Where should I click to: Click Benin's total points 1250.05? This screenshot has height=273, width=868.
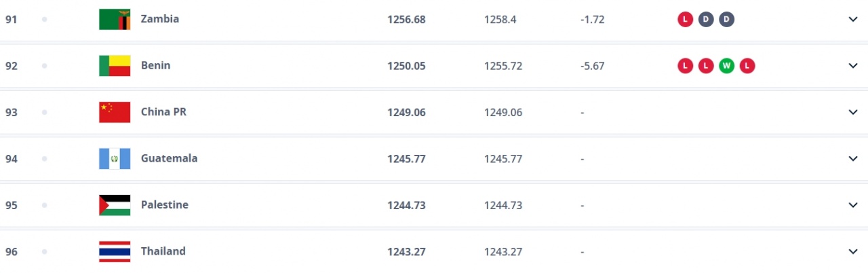click(406, 66)
